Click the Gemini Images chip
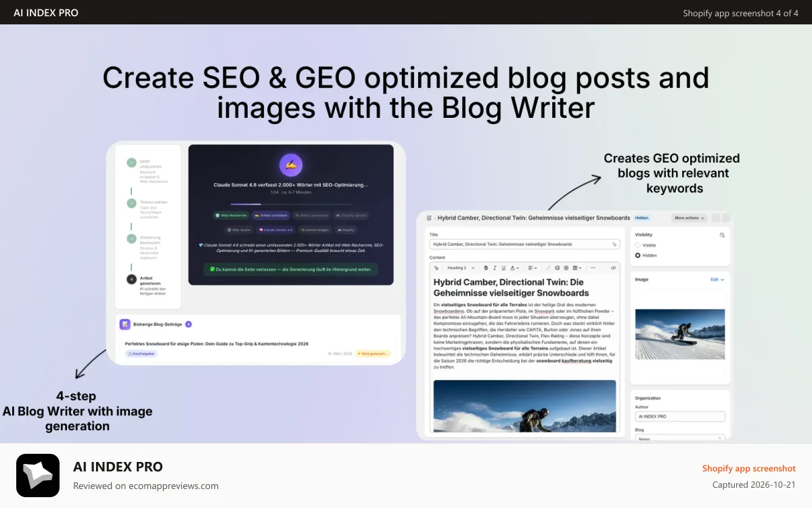Image resolution: width=812 pixels, height=508 pixels. click(x=315, y=230)
